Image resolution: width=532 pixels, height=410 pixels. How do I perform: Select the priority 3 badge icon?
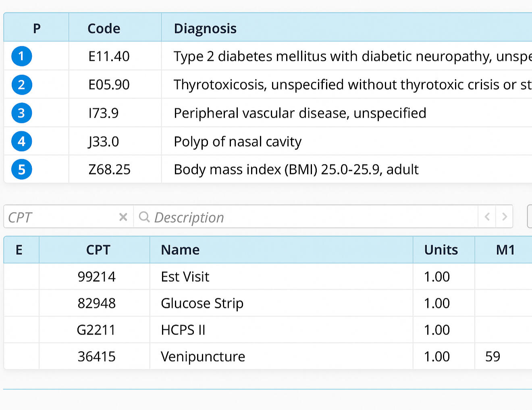coord(21,113)
